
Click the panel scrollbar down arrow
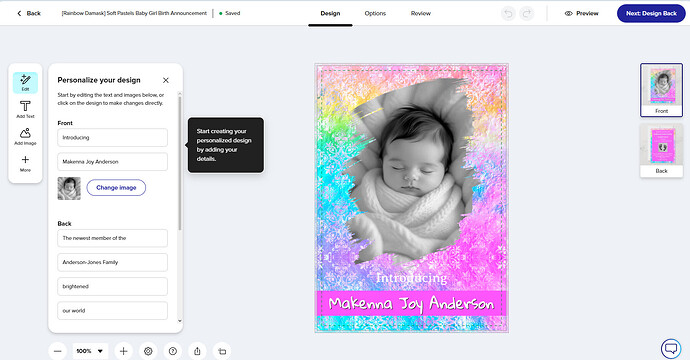coord(180,321)
